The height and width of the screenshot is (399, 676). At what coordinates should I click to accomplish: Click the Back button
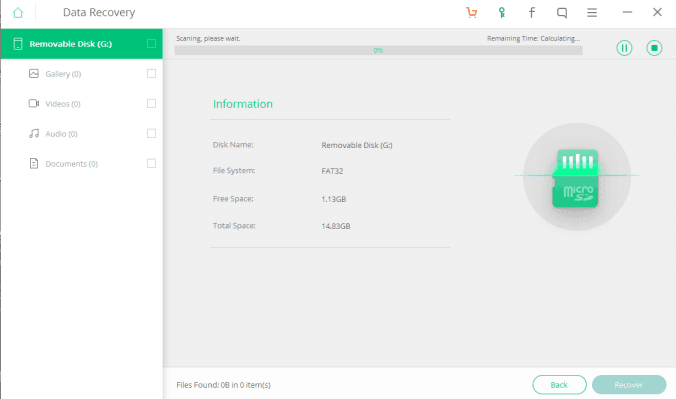click(559, 385)
